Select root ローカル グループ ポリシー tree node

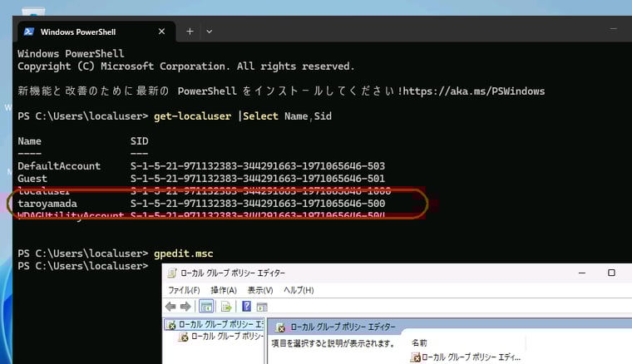coord(215,324)
